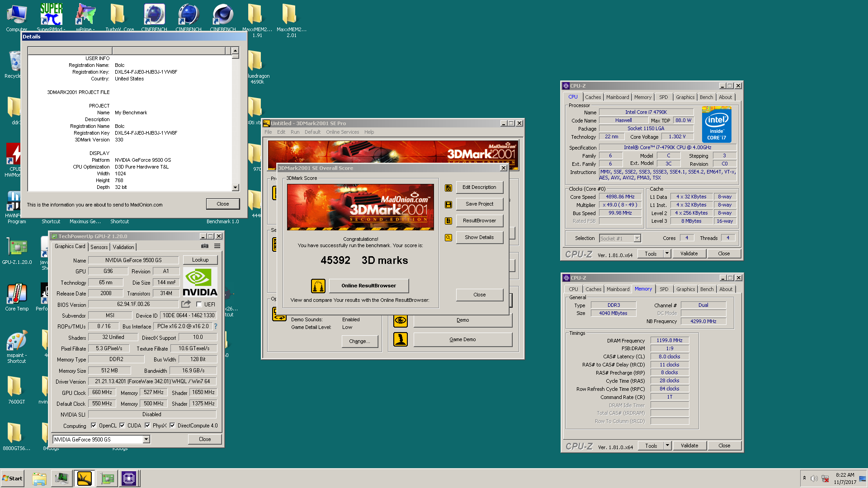Screen dimensions: 868x488
Task: Expand Tools dropdown arrow in bottom CPU-Z
Action: click(x=667, y=446)
